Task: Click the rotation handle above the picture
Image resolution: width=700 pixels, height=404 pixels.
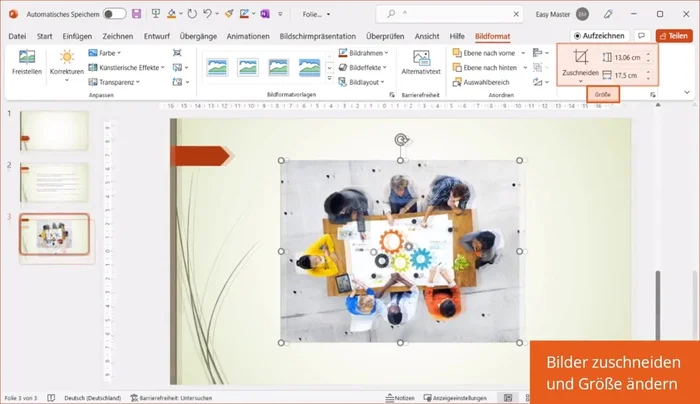Action: click(x=401, y=140)
